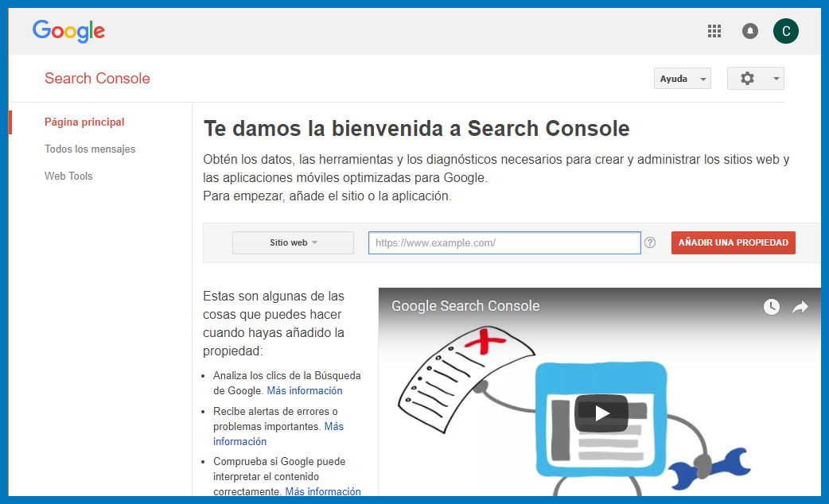The height and width of the screenshot is (504, 829).
Task: Click the Google logo
Action: [68, 31]
